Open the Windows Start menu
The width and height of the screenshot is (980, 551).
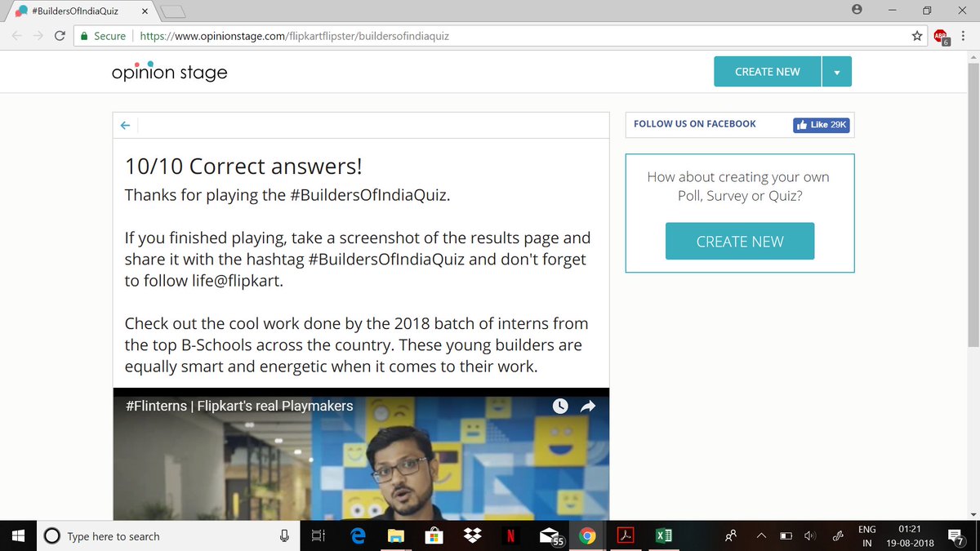[18, 535]
